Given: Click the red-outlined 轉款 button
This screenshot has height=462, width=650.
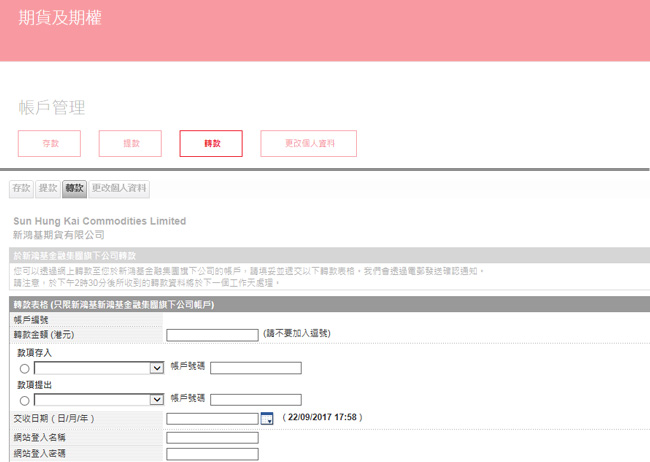Looking at the screenshot, I should tap(211, 143).
